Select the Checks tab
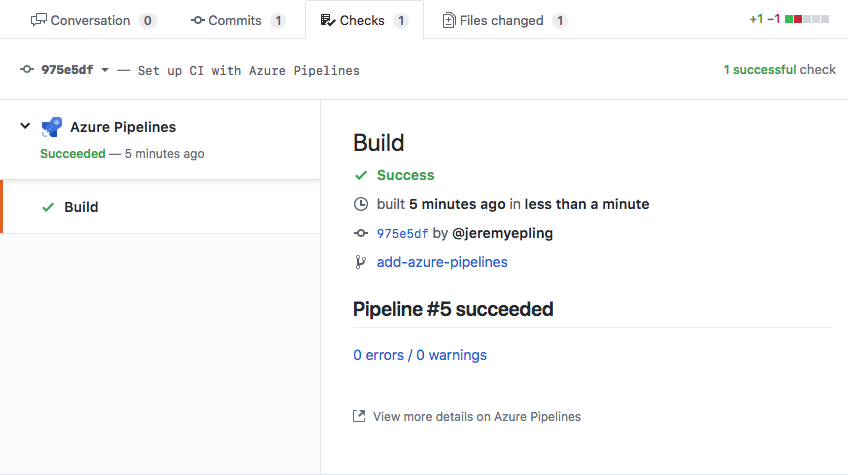848x475 pixels. coord(364,21)
